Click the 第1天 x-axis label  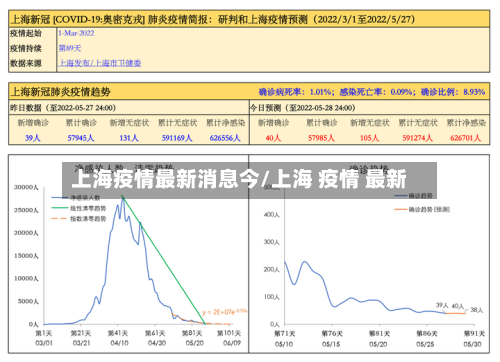[x=44, y=333]
